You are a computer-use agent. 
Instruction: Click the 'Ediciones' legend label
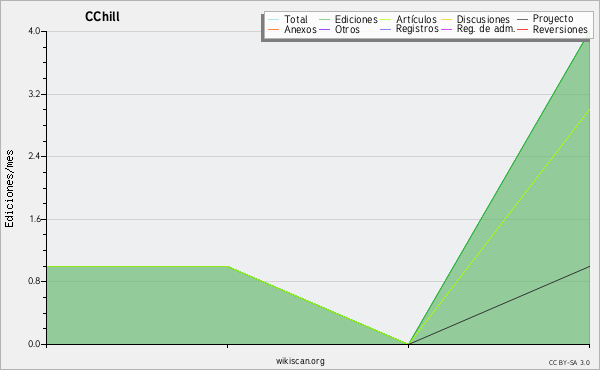tap(356, 19)
